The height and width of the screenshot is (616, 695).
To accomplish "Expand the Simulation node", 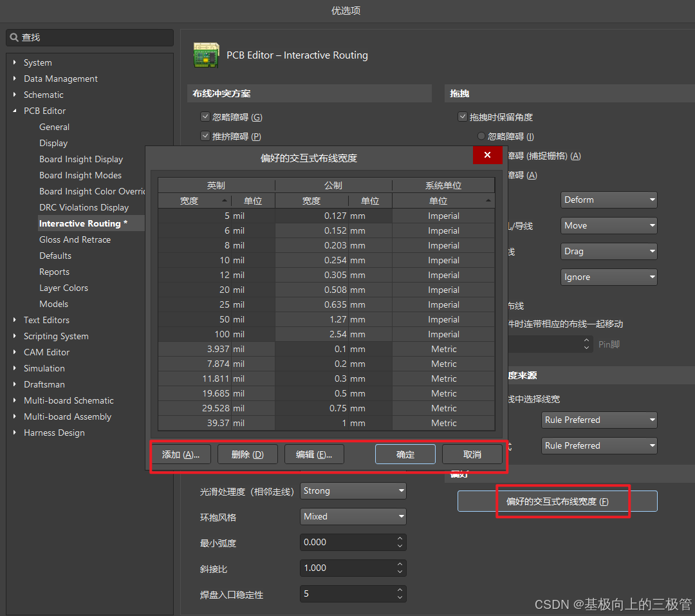I will coord(15,368).
